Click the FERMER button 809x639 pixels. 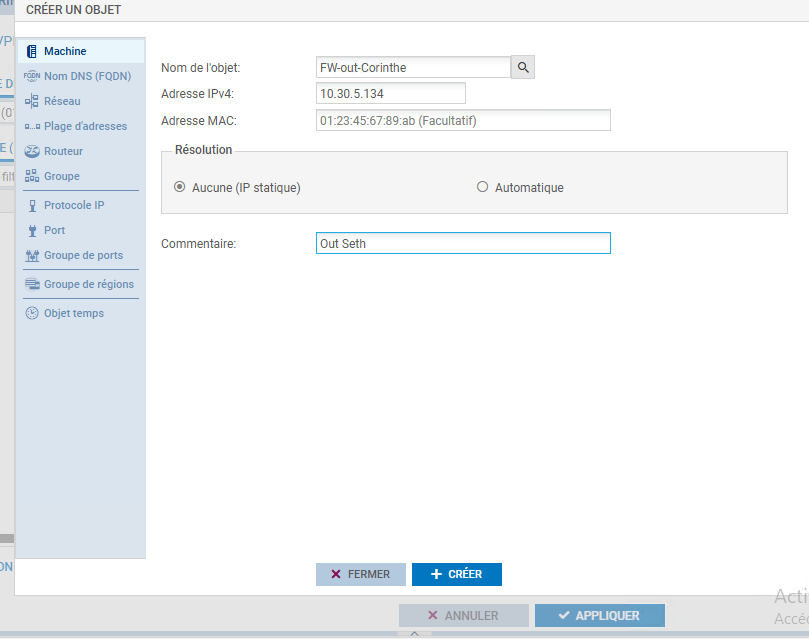(x=361, y=574)
